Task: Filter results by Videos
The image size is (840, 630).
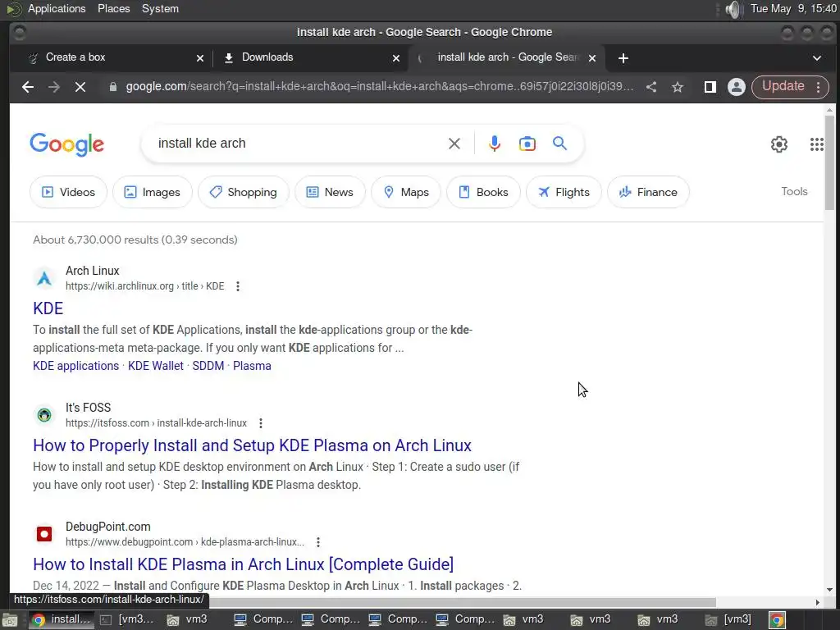Action: [68, 192]
